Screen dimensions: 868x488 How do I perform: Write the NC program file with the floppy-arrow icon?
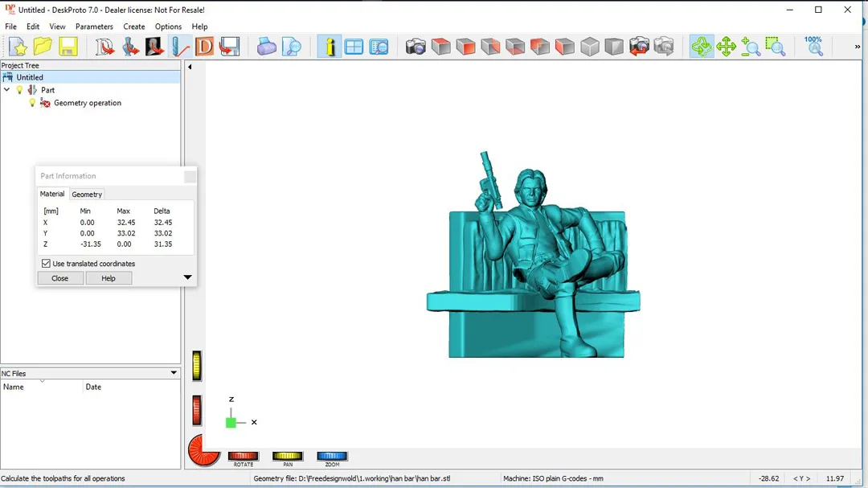pos(228,47)
